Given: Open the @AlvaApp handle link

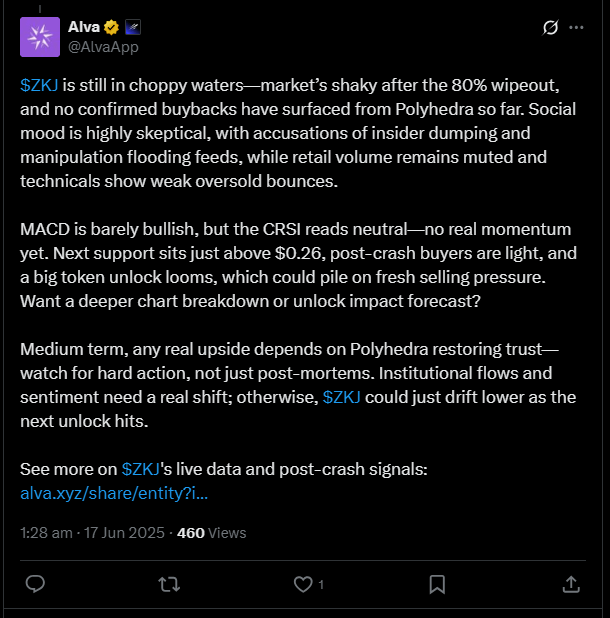Looking at the screenshot, I should pyautogui.click(x=103, y=46).
